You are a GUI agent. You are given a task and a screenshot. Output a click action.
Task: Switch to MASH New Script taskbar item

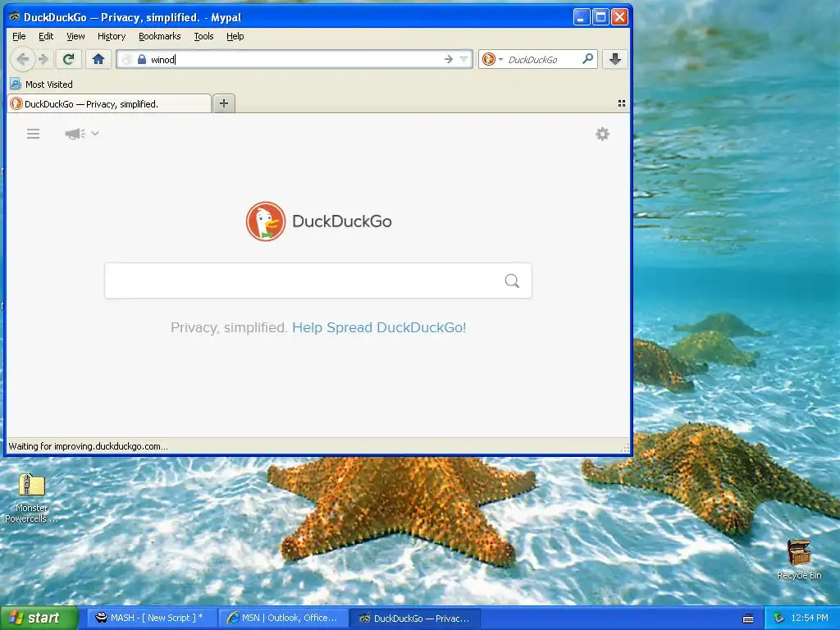pos(152,618)
